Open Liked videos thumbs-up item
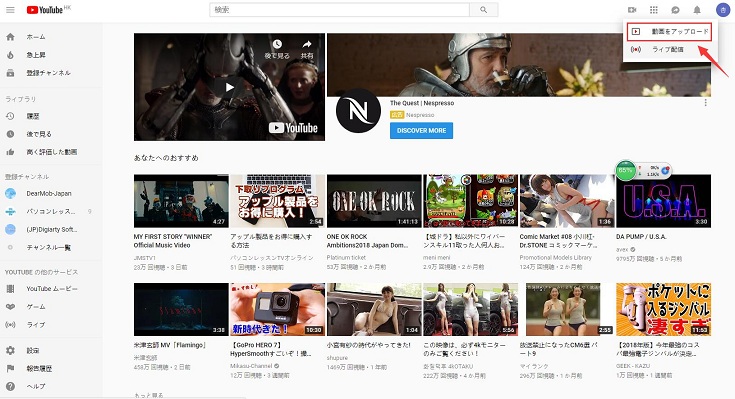 click(52, 151)
